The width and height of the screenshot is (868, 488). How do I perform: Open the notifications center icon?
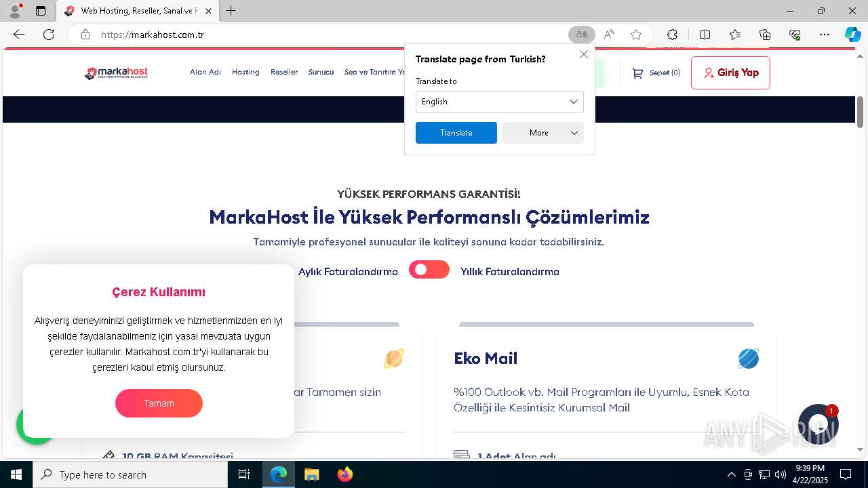pos(846,474)
